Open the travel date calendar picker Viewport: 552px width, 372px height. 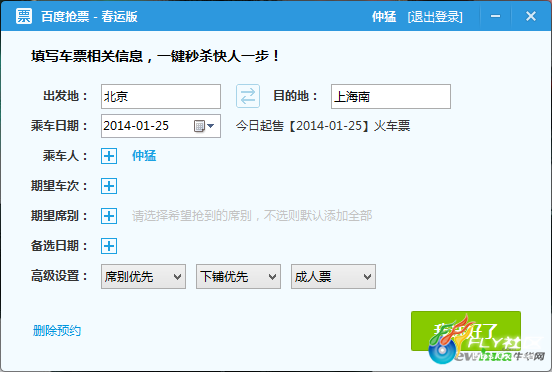[x=204, y=126]
